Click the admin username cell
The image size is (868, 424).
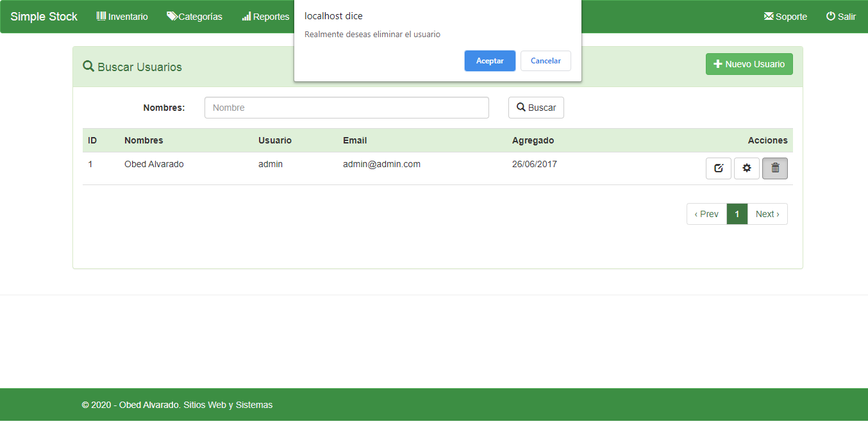pyautogui.click(x=271, y=164)
